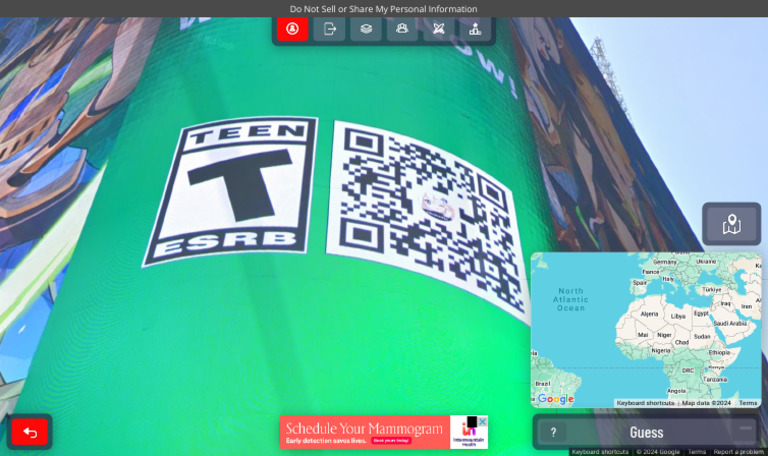Click Germany on the mini map
This screenshot has height=456, width=768.
[665, 262]
